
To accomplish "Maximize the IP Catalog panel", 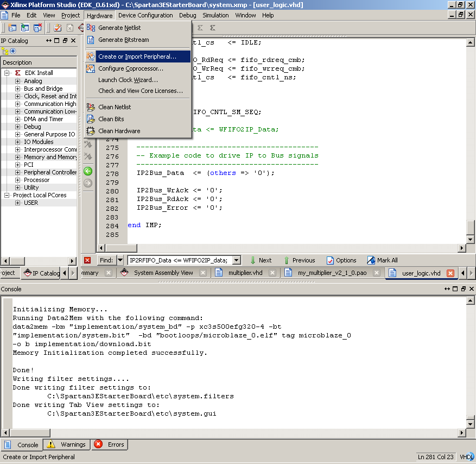I will [x=57, y=40].
